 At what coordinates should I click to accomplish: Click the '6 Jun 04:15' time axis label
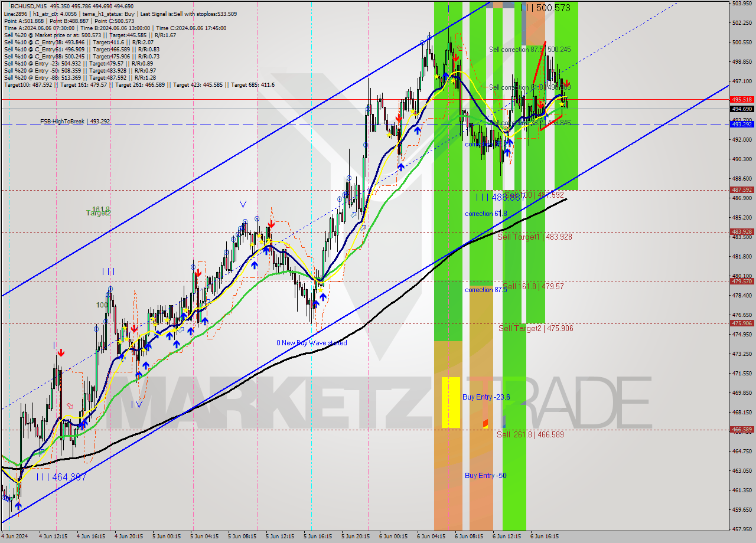(431, 537)
